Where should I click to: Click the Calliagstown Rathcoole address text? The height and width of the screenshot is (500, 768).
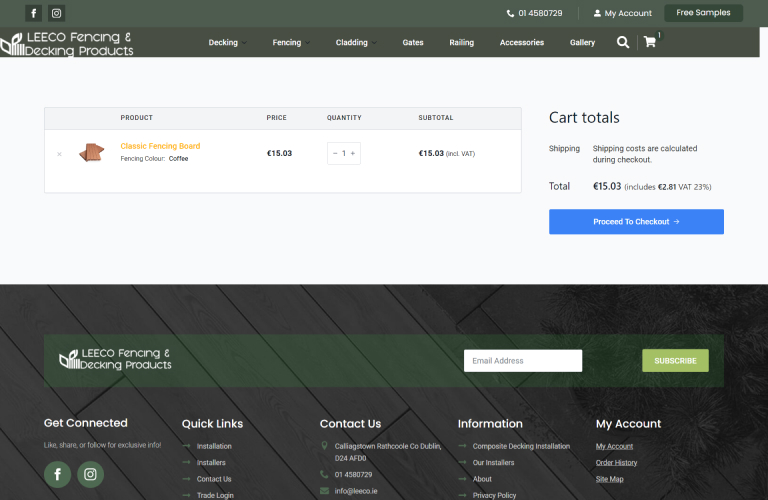pyautogui.click(x=388, y=452)
